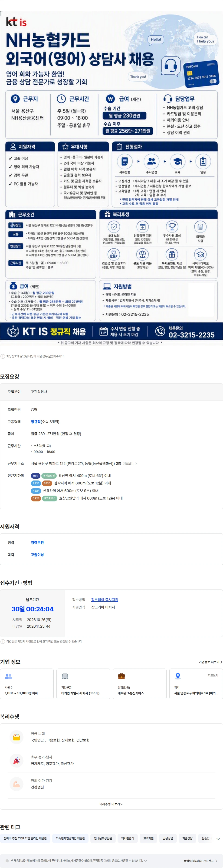Click the 연금·보험 benefit icon
The height and width of the screenshot is (868, 223).
(x=16, y=737)
